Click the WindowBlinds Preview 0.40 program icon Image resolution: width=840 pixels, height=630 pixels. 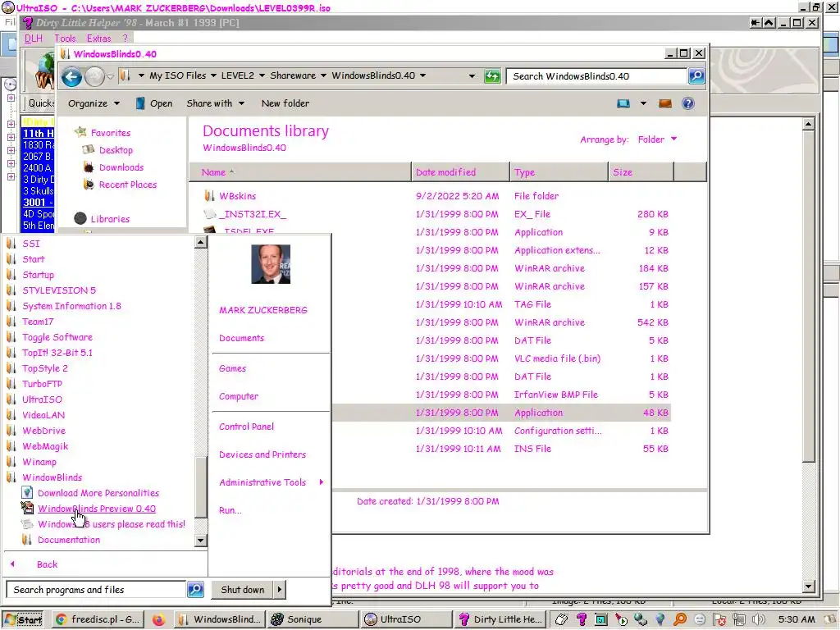click(x=27, y=508)
